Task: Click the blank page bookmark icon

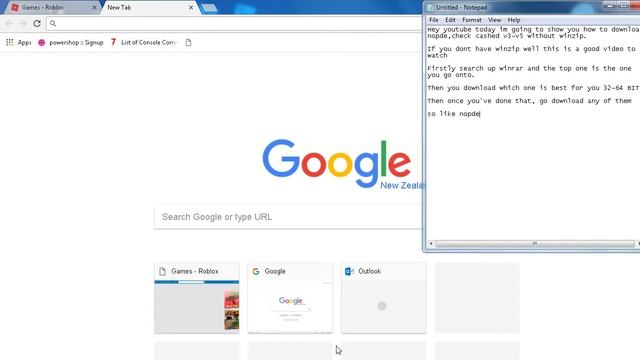Action: tap(188, 42)
